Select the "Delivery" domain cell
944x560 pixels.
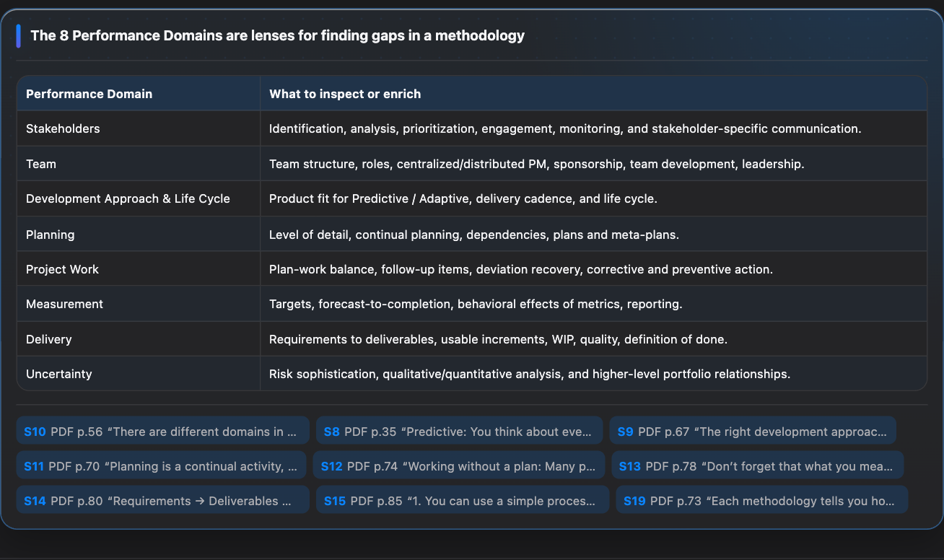pos(139,338)
